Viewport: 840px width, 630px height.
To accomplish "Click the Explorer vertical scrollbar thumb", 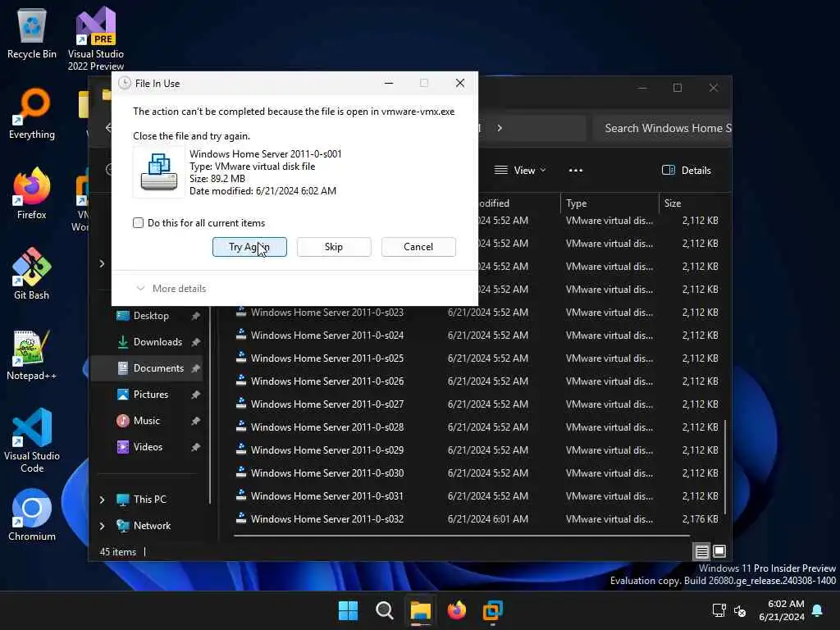I will coord(725,466).
